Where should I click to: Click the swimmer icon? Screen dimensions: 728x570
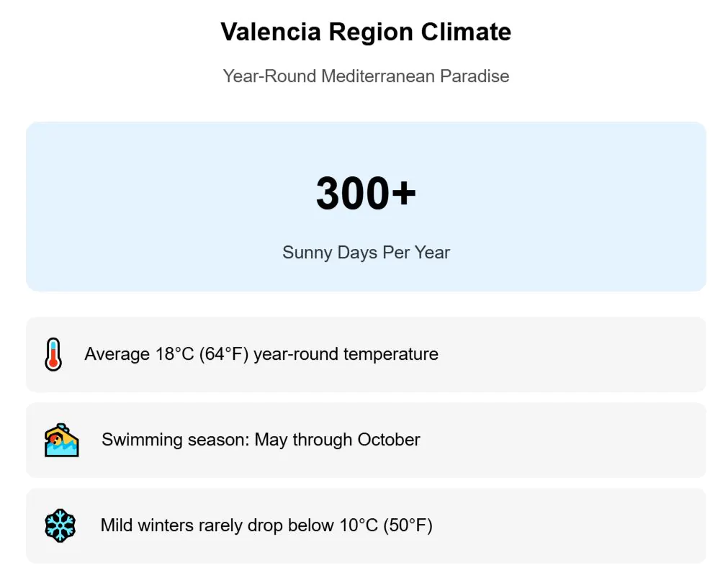[x=61, y=440]
